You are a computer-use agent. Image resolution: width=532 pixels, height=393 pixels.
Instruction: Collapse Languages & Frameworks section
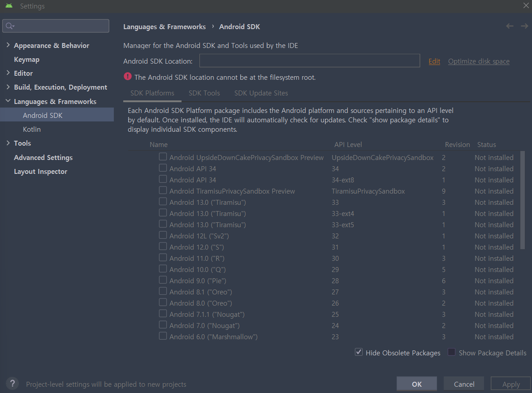point(8,101)
